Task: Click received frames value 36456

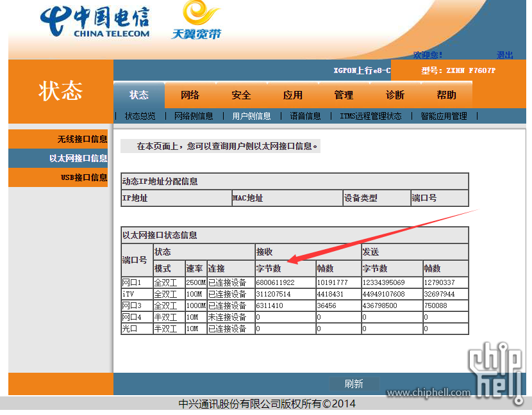Action: (326, 305)
